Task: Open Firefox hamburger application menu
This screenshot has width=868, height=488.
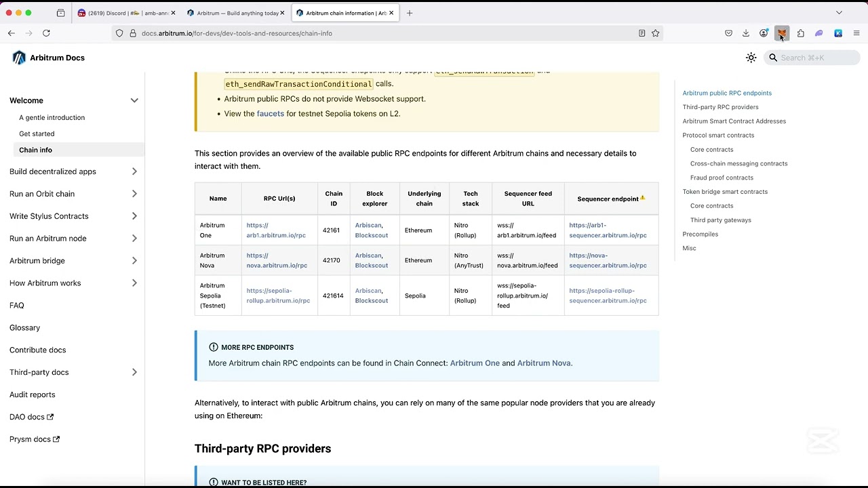Action: [x=856, y=33]
